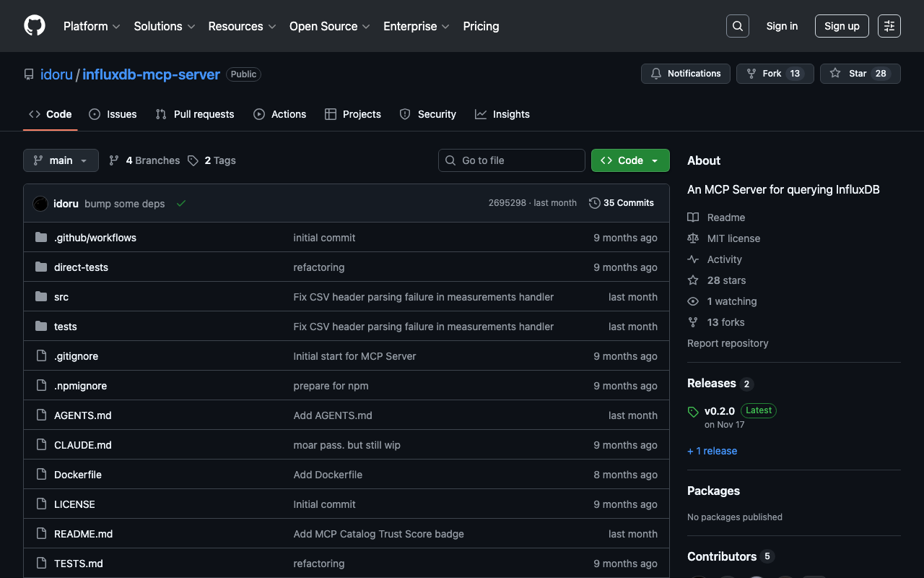Click the GitHub logo icon

[35, 26]
